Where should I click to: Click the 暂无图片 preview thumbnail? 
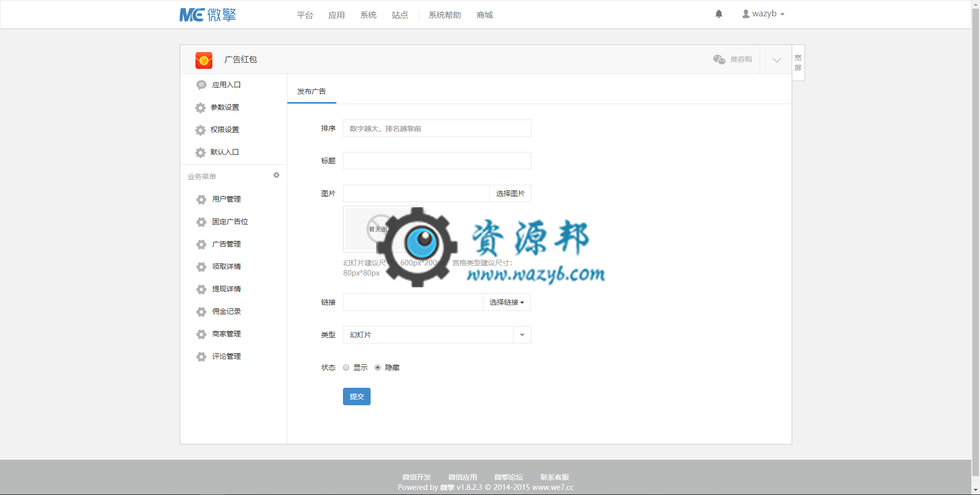pos(381,229)
